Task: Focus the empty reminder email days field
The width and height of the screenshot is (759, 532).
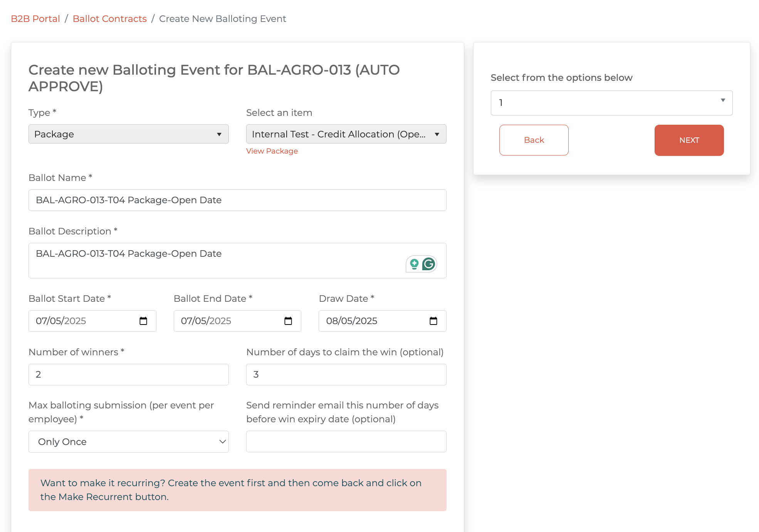Action: (346, 442)
